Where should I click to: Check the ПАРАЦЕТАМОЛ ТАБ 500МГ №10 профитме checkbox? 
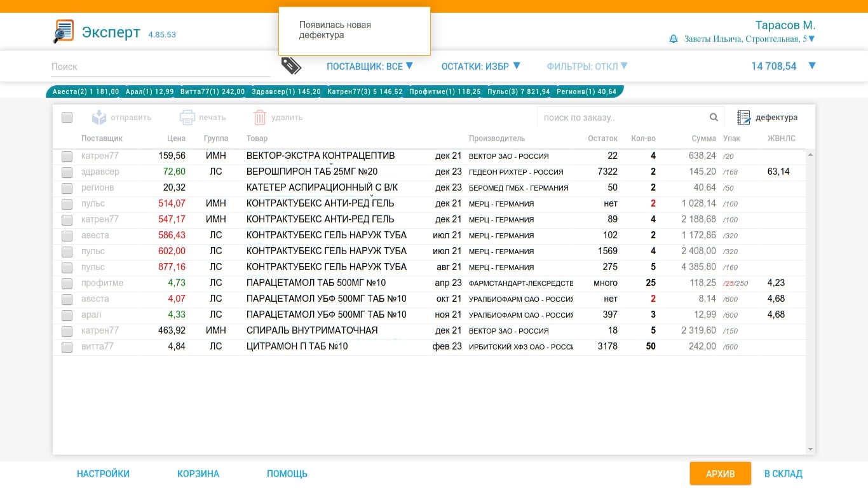[x=67, y=283]
